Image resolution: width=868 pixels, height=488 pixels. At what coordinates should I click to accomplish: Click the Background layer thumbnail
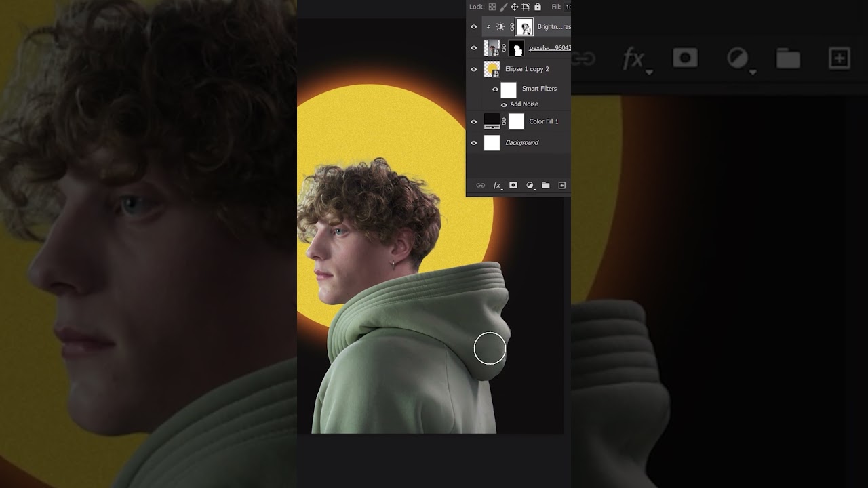[492, 142]
